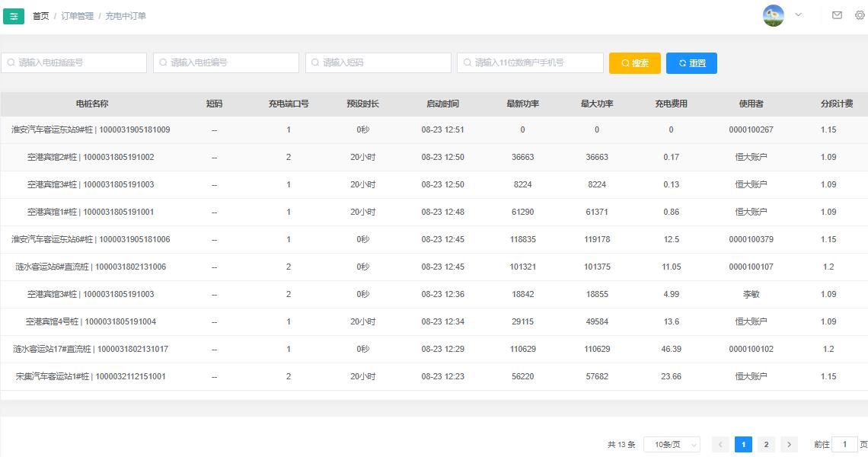Toggle the green sidebar collapse icon
Image resolution: width=868 pixels, height=457 pixels.
point(13,16)
